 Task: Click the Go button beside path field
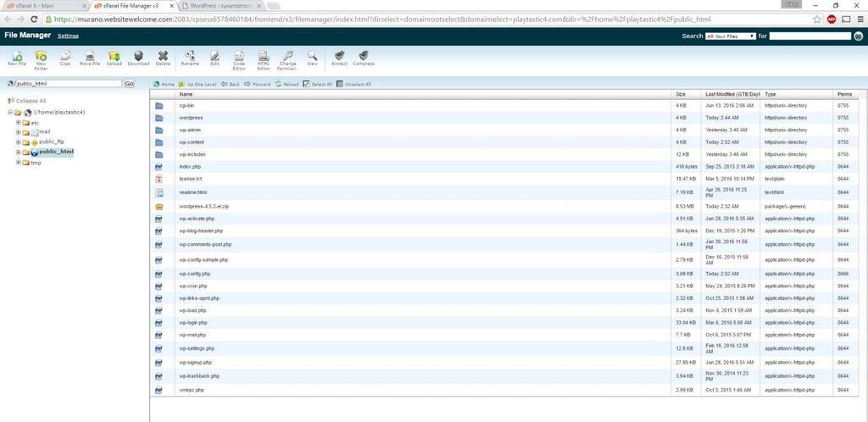129,84
